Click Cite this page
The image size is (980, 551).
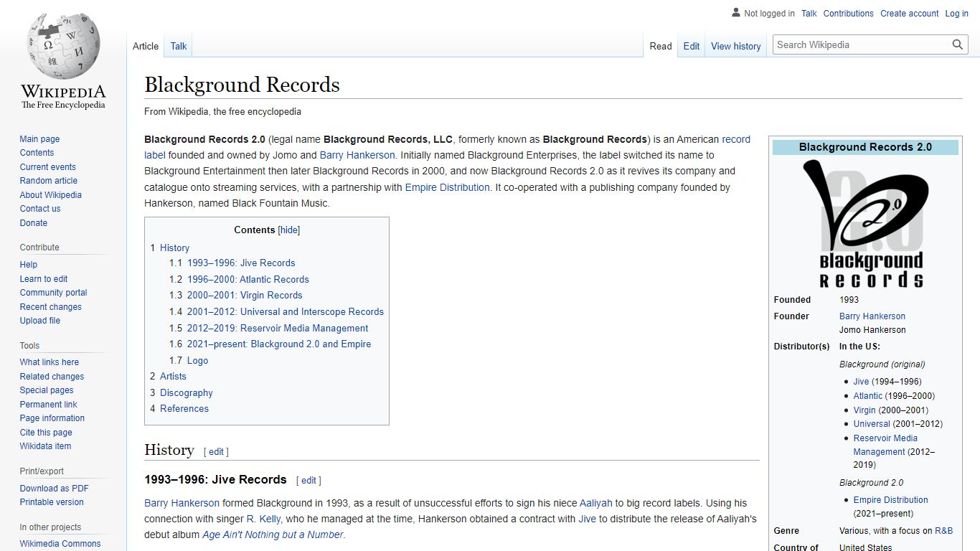[46, 433]
